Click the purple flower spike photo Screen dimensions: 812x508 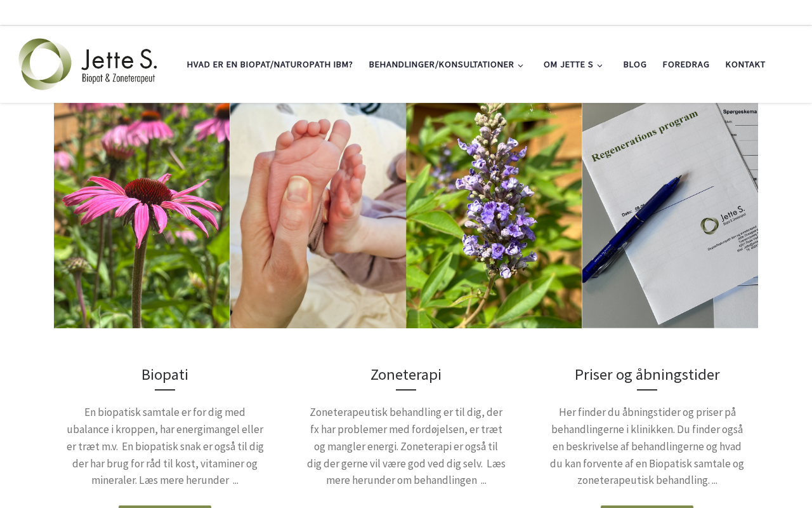click(x=494, y=215)
